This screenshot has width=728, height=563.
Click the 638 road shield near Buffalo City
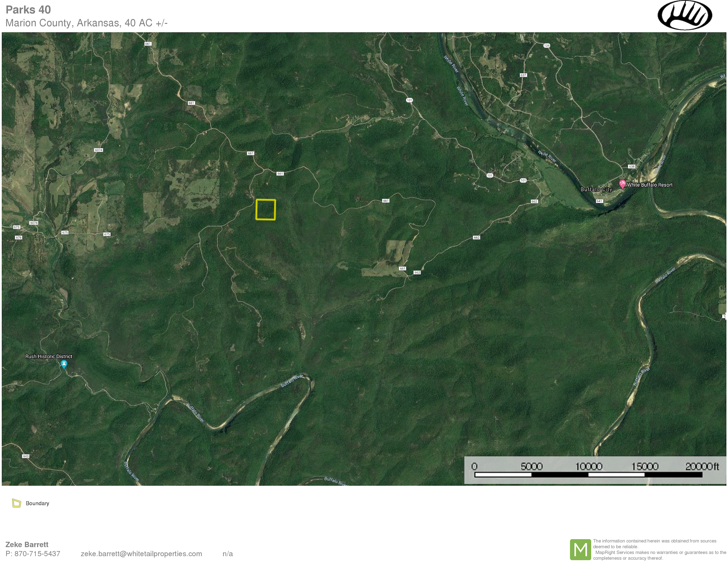point(631,167)
